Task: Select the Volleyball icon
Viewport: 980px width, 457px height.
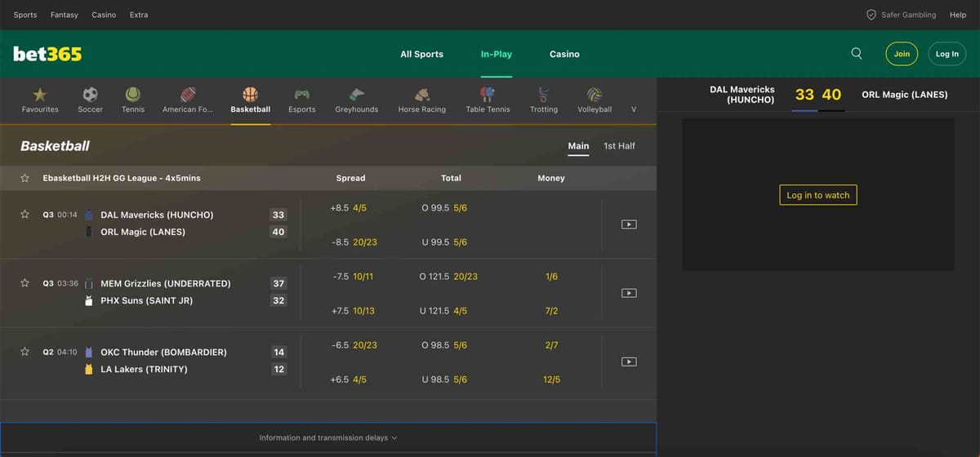Action: coord(595,94)
